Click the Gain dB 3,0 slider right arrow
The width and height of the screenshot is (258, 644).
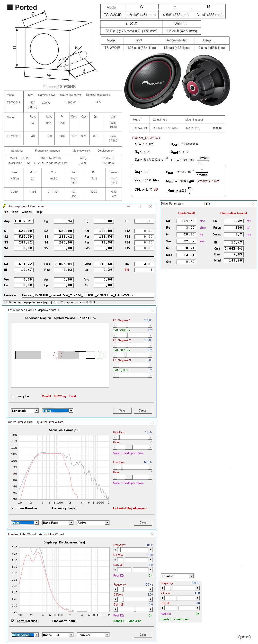tap(151, 609)
